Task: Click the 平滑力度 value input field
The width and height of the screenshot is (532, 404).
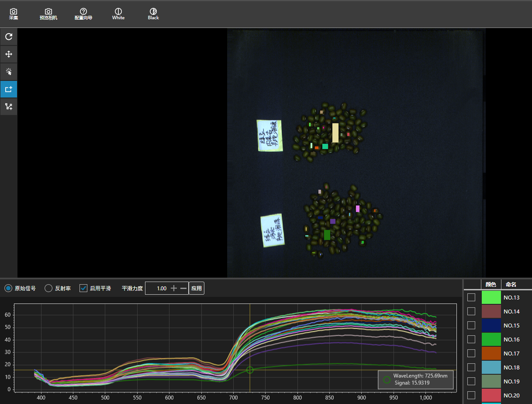Action: click(157, 289)
